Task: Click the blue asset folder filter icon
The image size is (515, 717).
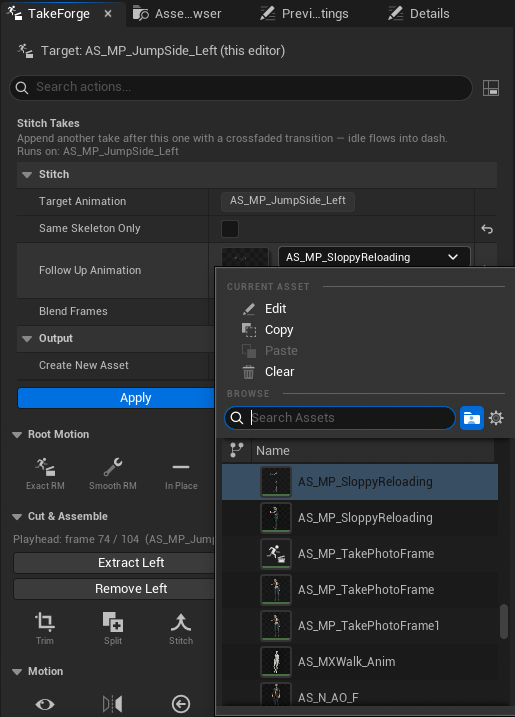Action: click(472, 418)
